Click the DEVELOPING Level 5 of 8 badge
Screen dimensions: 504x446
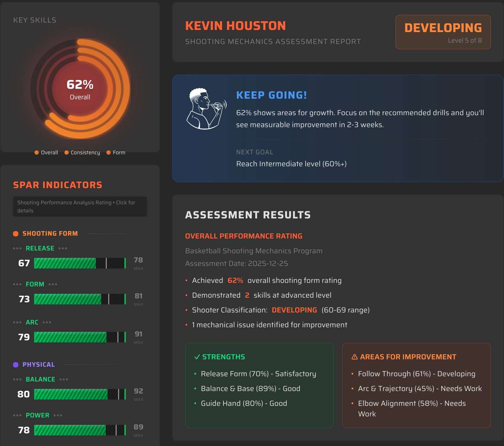(443, 32)
